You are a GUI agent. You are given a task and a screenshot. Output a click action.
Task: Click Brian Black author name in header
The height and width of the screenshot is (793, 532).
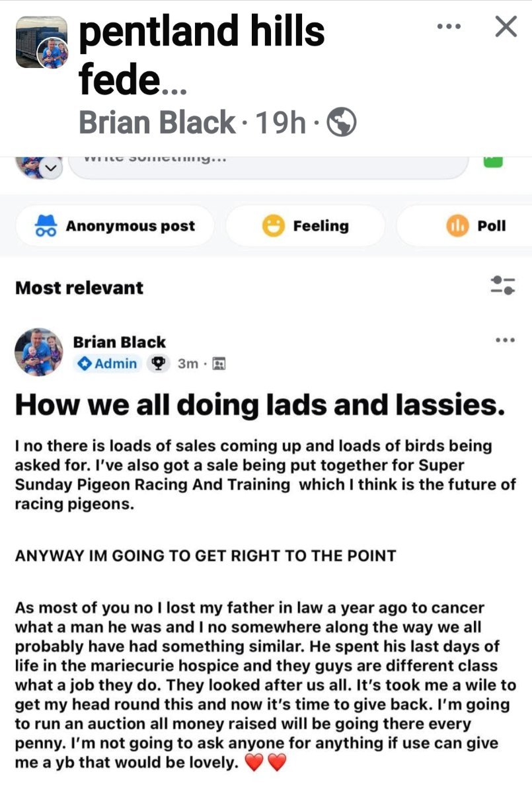(157, 122)
